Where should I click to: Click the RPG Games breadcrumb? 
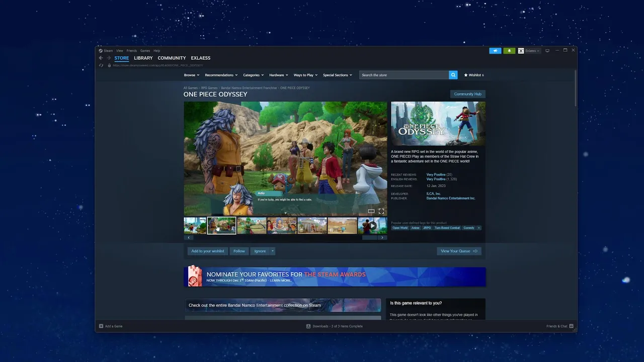[209, 88]
